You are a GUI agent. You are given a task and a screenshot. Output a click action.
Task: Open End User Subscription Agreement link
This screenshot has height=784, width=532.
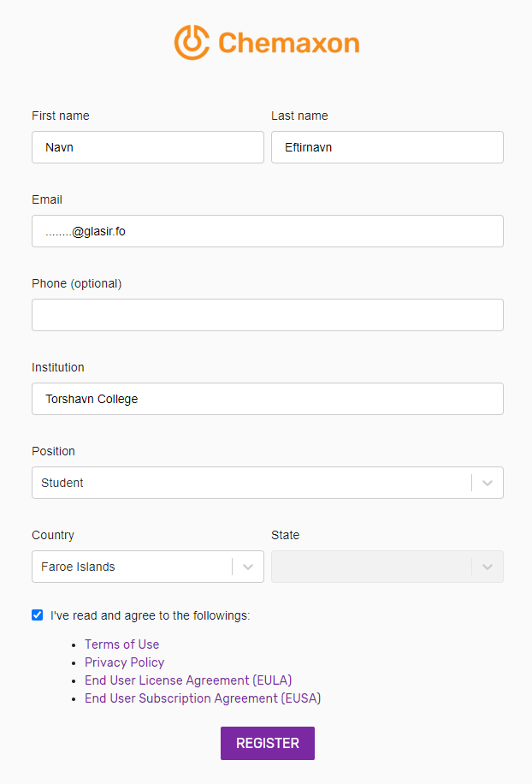point(203,698)
